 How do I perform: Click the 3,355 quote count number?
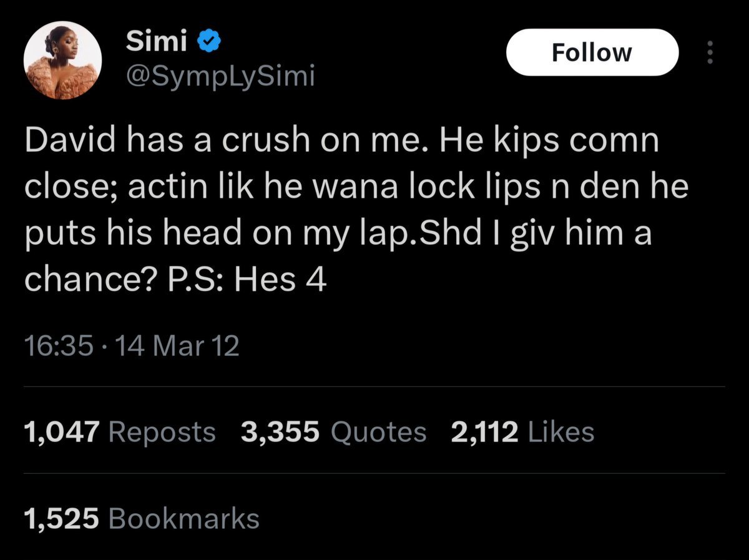click(x=280, y=431)
